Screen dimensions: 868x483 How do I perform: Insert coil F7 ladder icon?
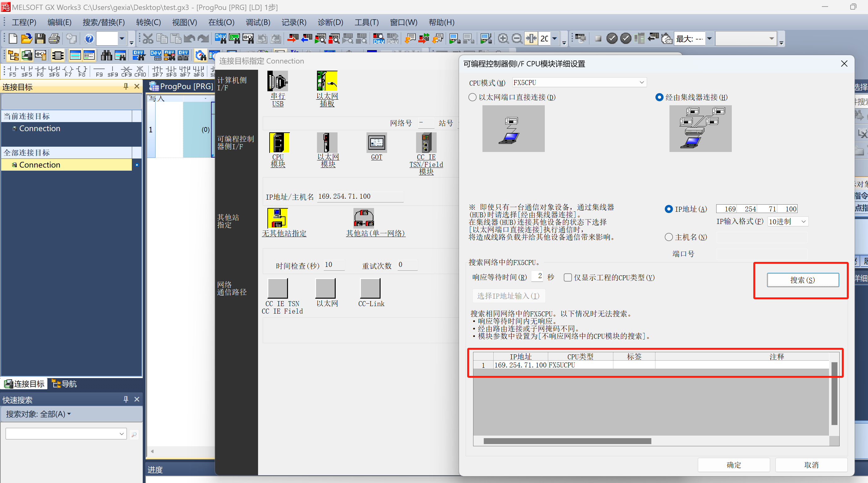pos(68,71)
